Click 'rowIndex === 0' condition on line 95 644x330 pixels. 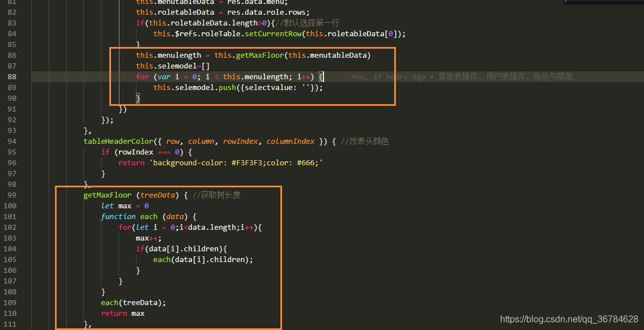point(149,152)
